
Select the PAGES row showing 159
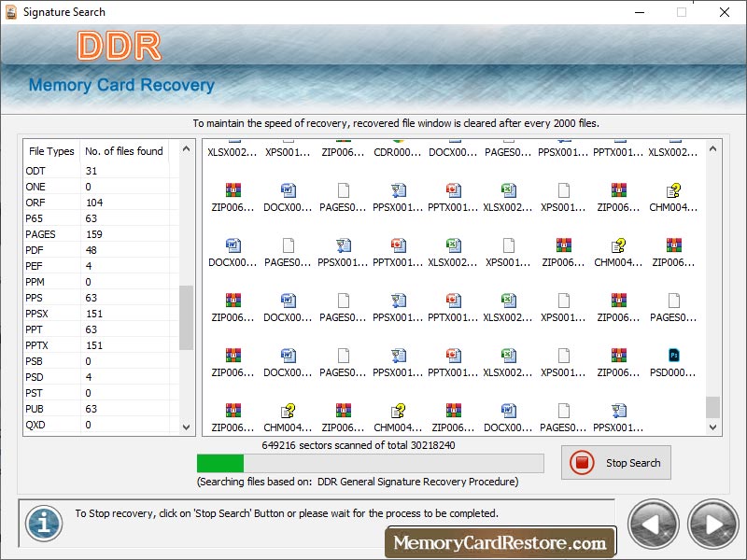point(102,234)
